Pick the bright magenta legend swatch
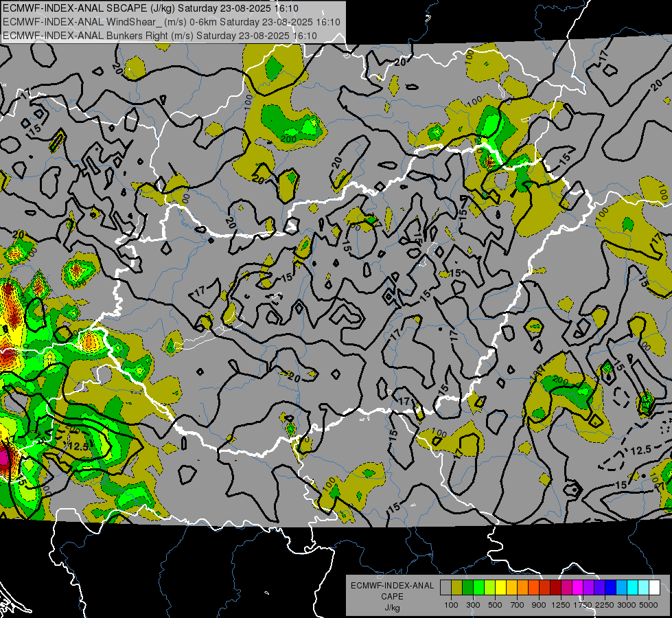This screenshot has height=618, width=672. (x=577, y=588)
